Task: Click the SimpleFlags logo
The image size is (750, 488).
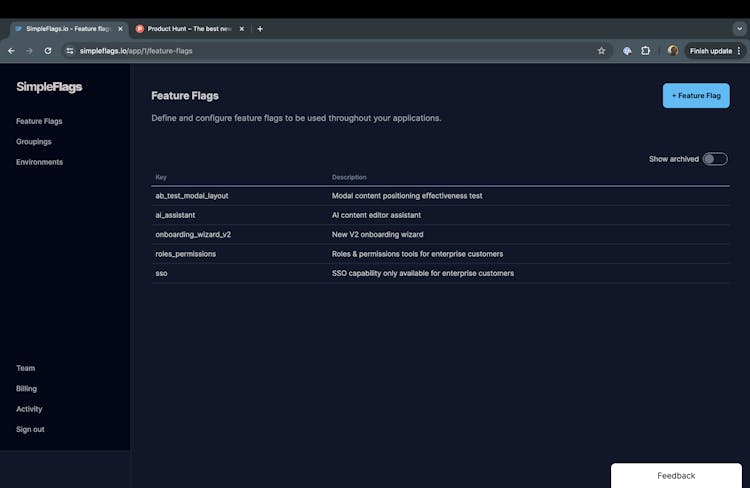Action: (x=49, y=87)
